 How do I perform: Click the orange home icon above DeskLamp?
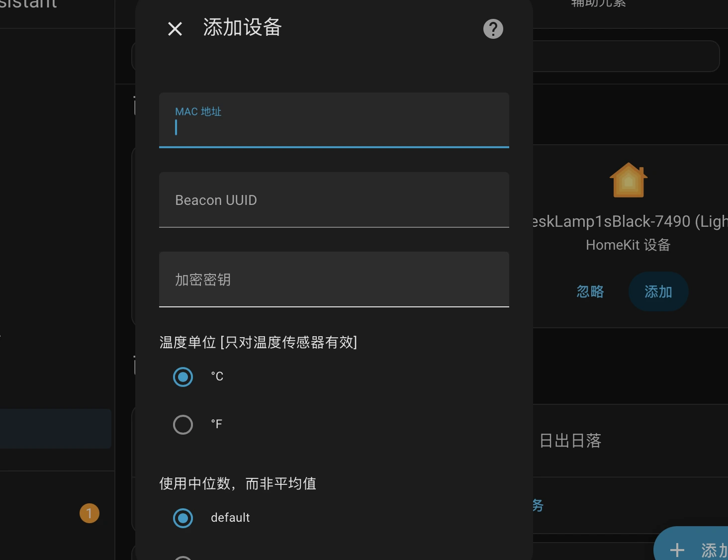coord(628,181)
